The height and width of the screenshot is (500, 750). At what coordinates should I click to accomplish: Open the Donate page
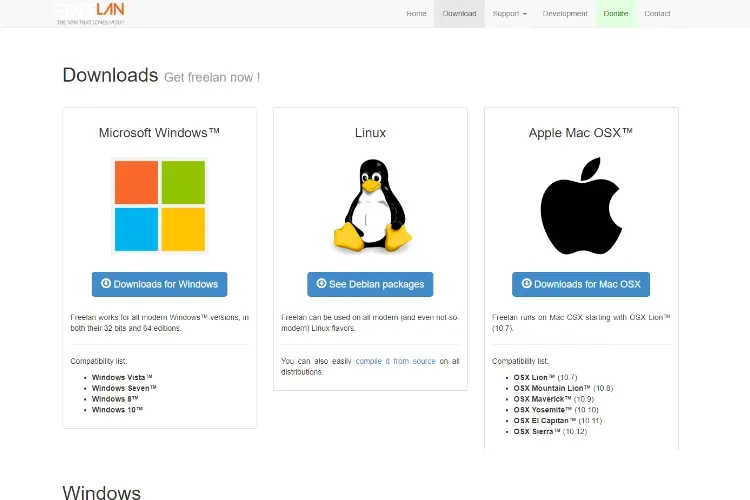[615, 14]
